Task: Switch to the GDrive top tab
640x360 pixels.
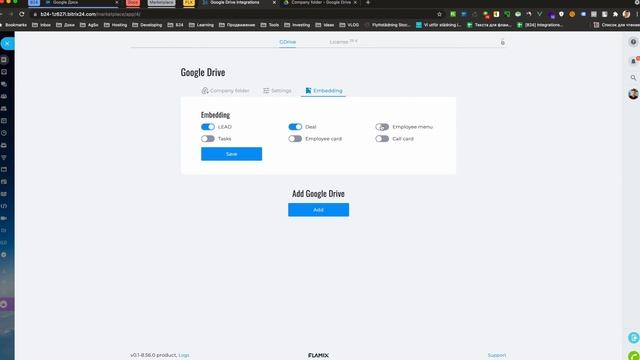Action: [288, 42]
